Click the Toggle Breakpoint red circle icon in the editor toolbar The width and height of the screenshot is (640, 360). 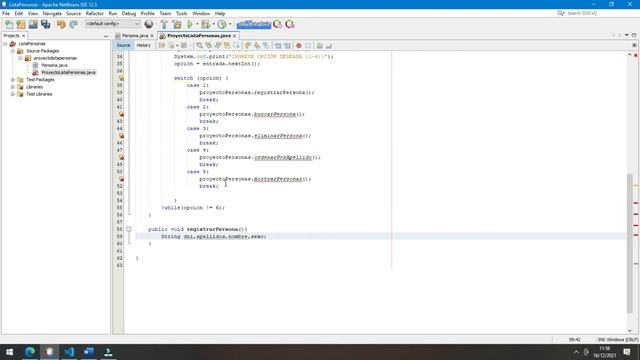tap(299, 45)
